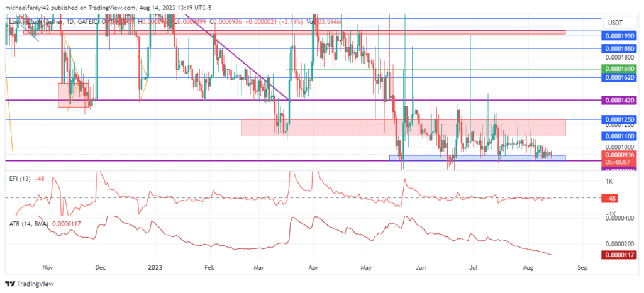Click the Feb label on time axis
644x293 pixels.
[x=210, y=268]
